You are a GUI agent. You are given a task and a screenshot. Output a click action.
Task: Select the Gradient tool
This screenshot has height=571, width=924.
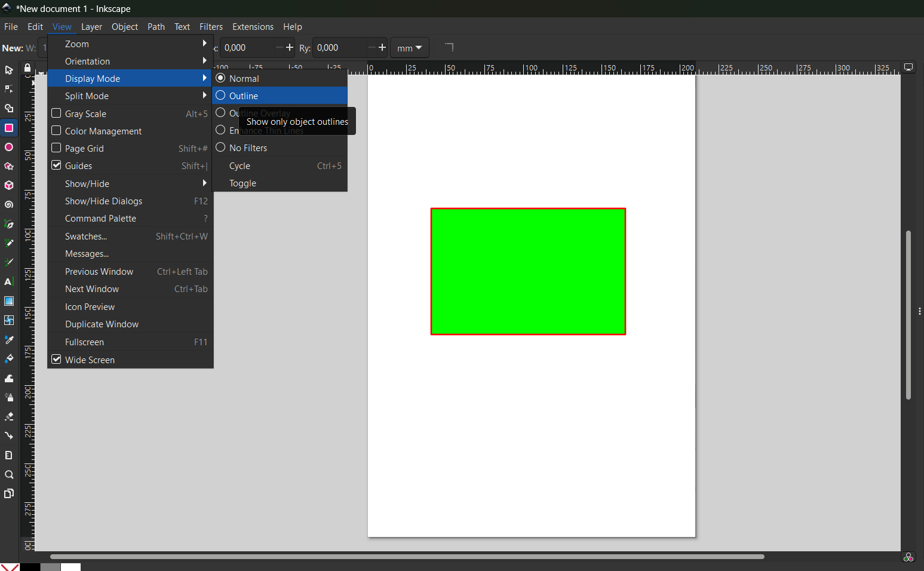(x=9, y=301)
